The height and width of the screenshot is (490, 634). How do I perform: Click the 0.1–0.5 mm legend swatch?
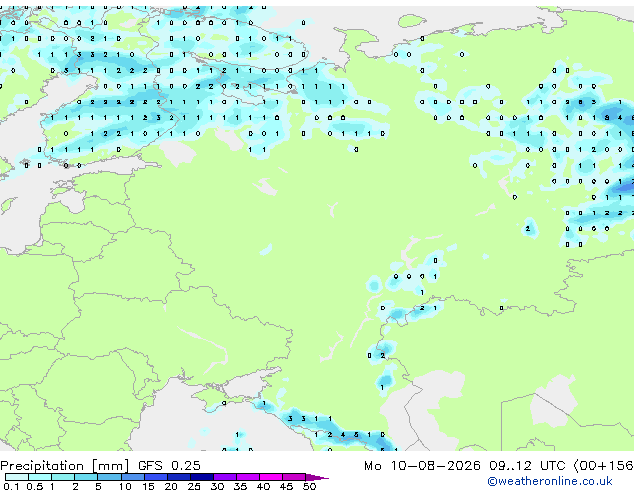[x=17, y=477]
